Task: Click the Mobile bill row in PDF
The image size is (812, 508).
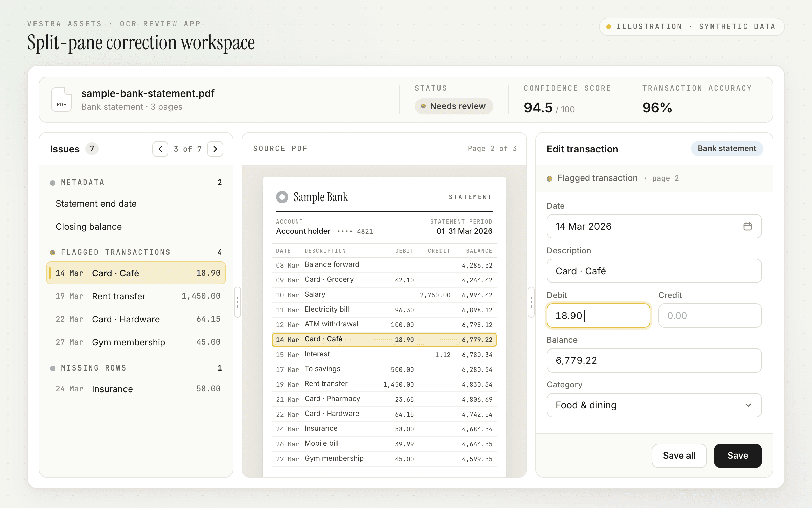Action: point(384,444)
